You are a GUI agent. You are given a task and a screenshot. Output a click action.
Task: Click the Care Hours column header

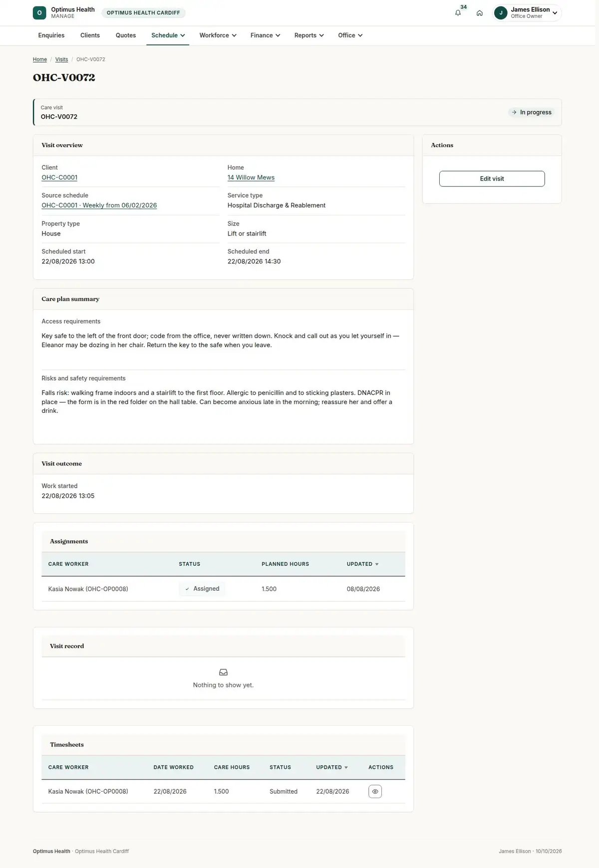232,767
